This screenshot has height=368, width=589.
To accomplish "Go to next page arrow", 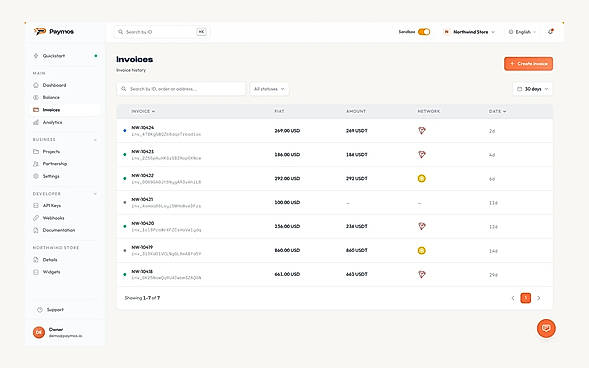I will pyautogui.click(x=539, y=298).
